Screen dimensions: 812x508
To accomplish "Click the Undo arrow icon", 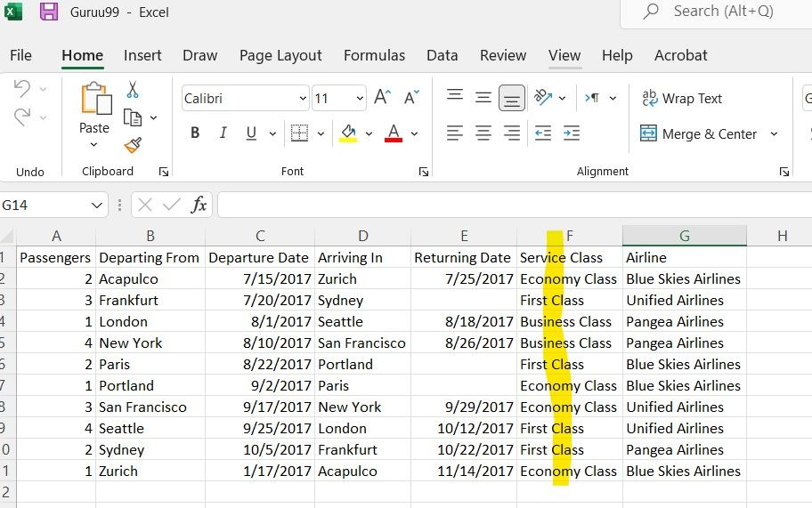I will pos(21,88).
